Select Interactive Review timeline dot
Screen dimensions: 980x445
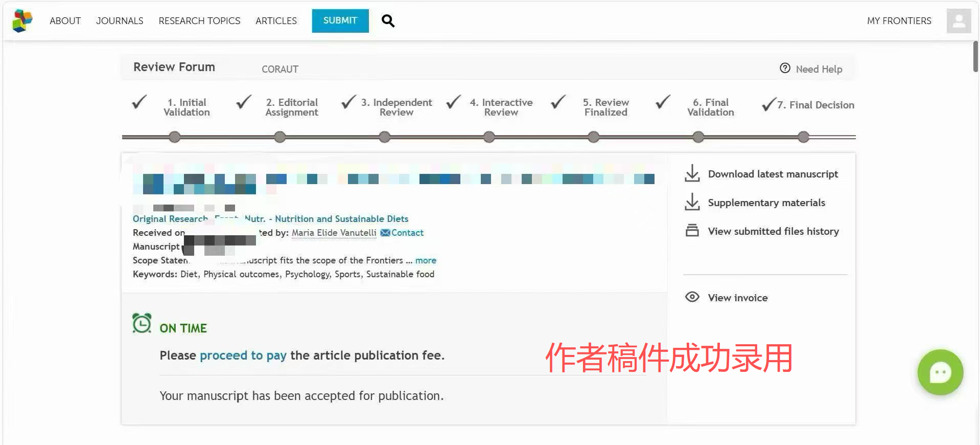(x=489, y=137)
